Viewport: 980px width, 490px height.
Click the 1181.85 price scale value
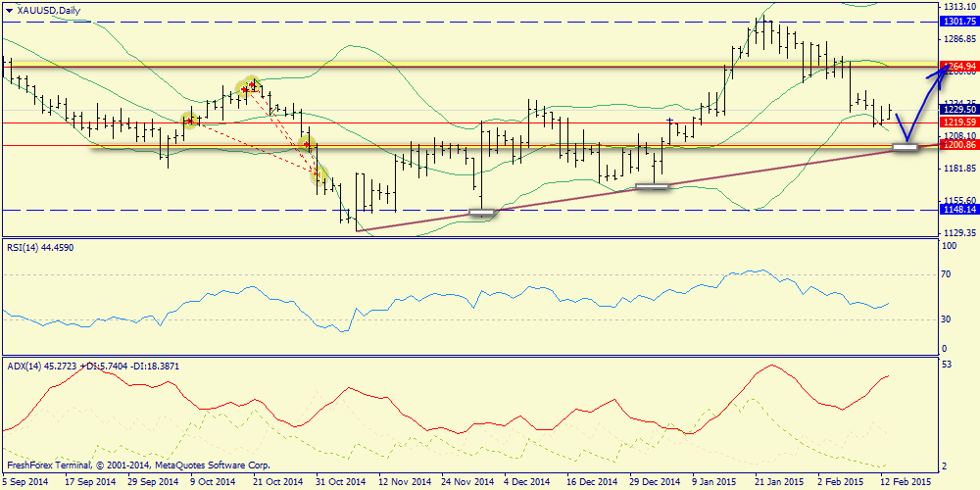click(960, 169)
